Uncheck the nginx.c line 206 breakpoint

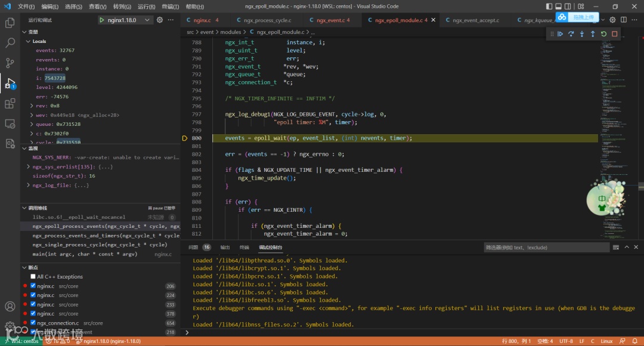(x=33, y=286)
